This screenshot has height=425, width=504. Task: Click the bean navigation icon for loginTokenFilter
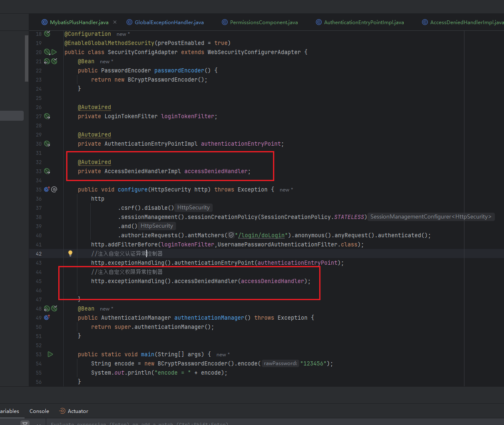pyautogui.click(x=47, y=116)
